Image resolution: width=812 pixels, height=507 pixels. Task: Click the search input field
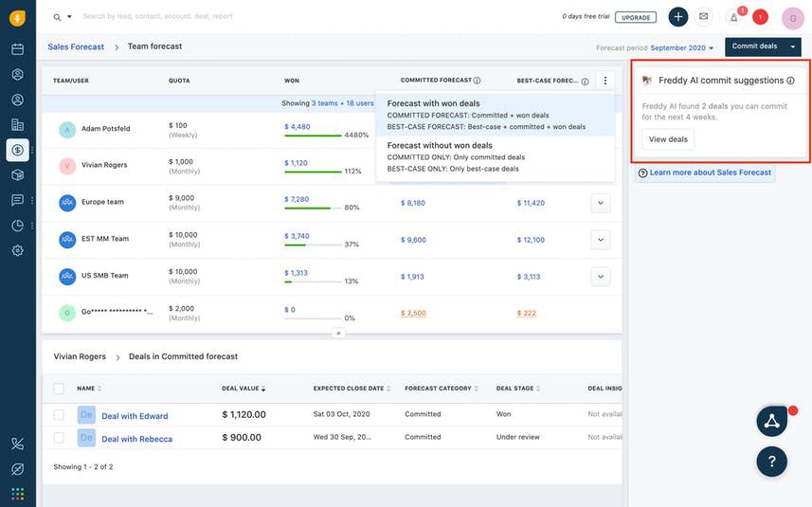click(157, 16)
